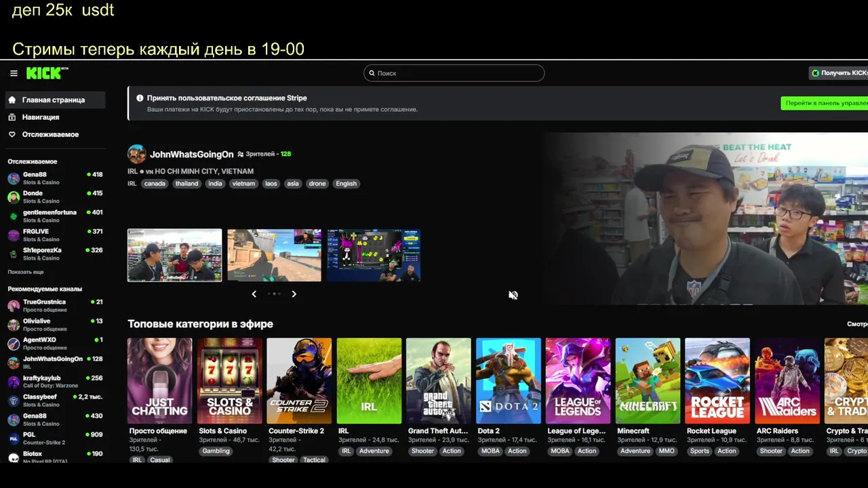Image resolution: width=868 pixels, height=488 pixels.
Task: Click the Получить KICKs icon button
Action: tap(839, 73)
